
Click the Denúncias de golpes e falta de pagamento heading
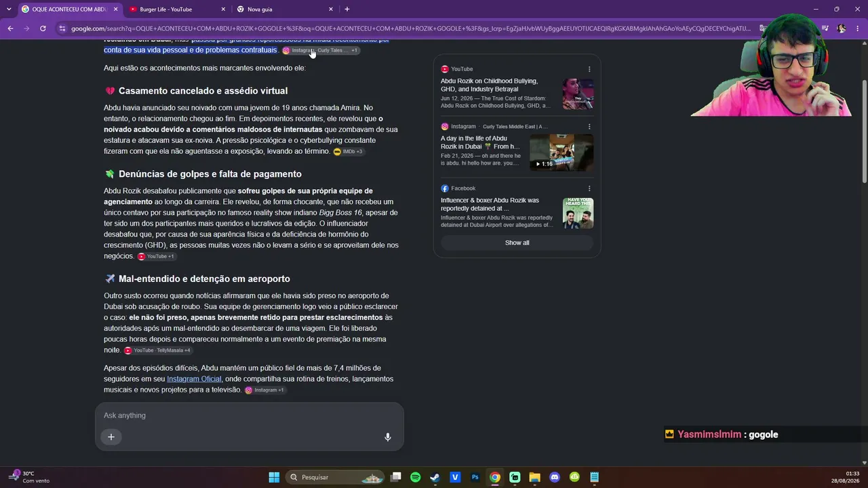pyautogui.click(x=210, y=174)
